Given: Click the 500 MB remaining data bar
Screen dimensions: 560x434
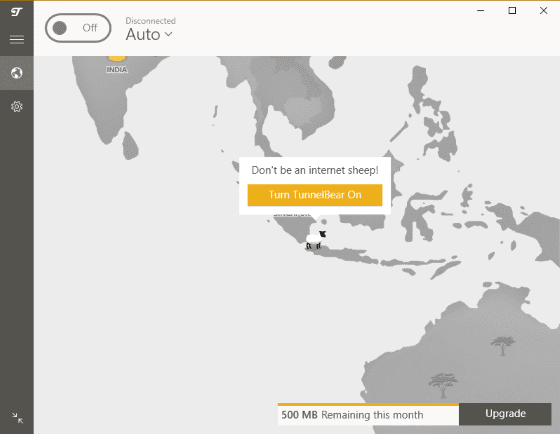Looking at the screenshot, I should (x=368, y=414).
